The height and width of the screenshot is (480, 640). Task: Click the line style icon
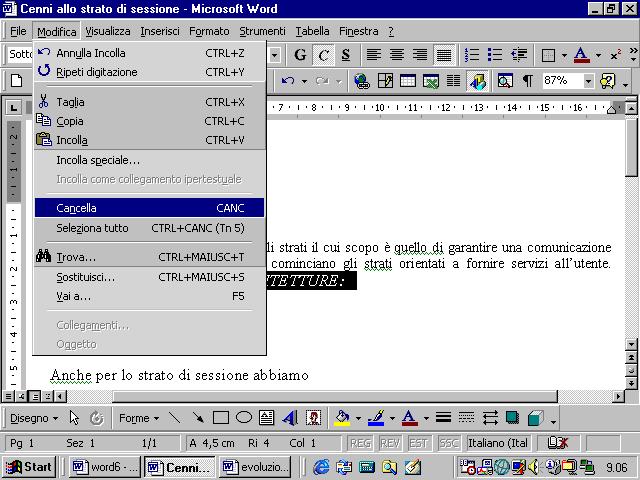[x=443, y=418]
